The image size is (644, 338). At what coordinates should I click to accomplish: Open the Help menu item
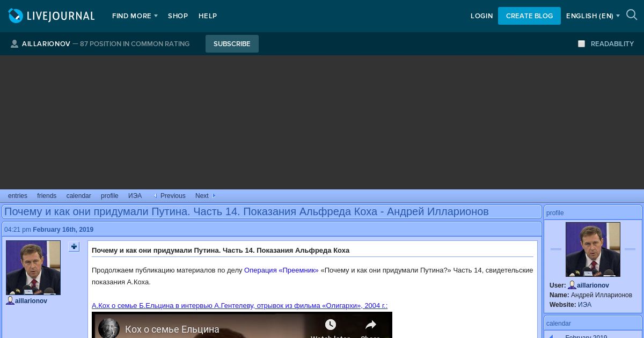click(208, 16)
